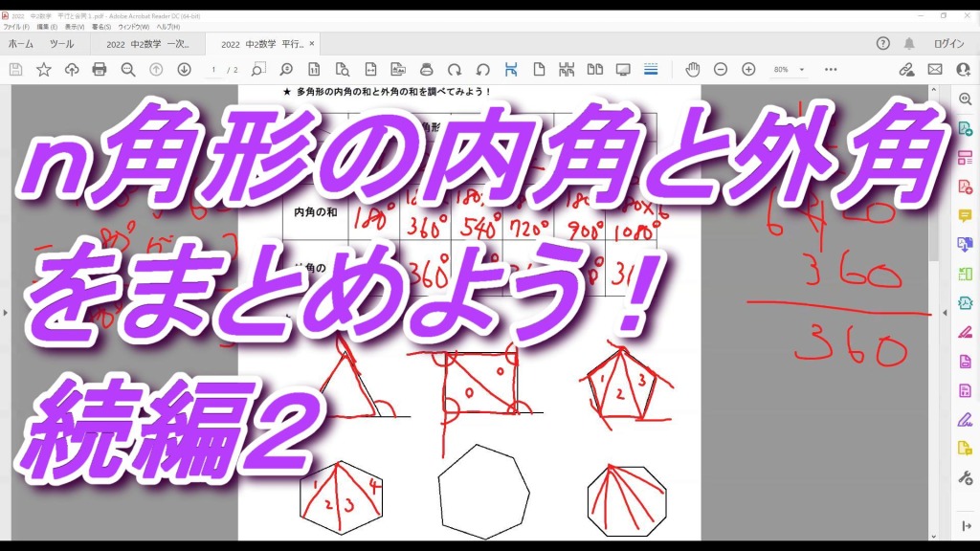The width and height of the screenshot is (980, 551).
Task: Upload file using the cloud icon
Action: click(72, 70)
